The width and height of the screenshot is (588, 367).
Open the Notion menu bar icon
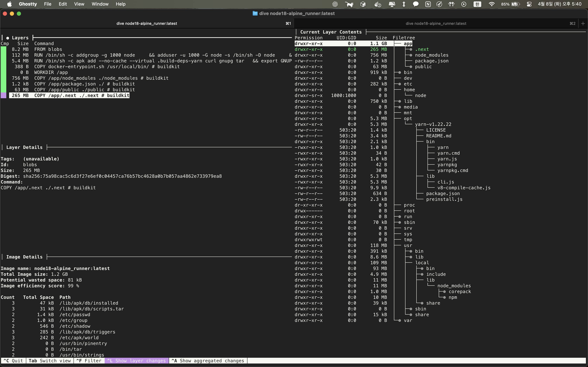[x=428, y=4]
